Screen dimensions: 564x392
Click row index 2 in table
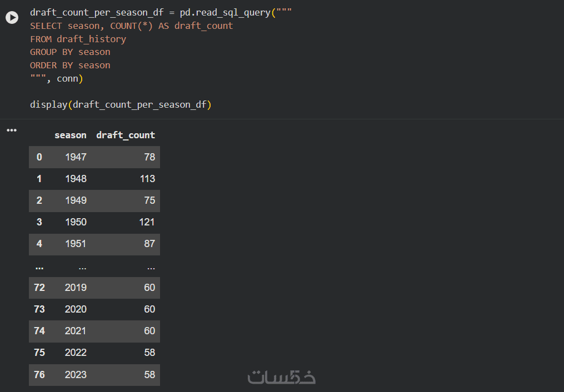click(x=39, y=200)
